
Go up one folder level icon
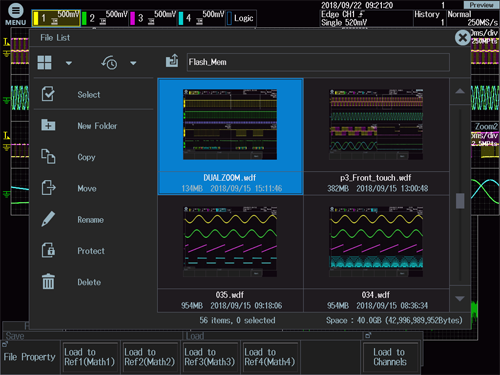tap(172, 61)
